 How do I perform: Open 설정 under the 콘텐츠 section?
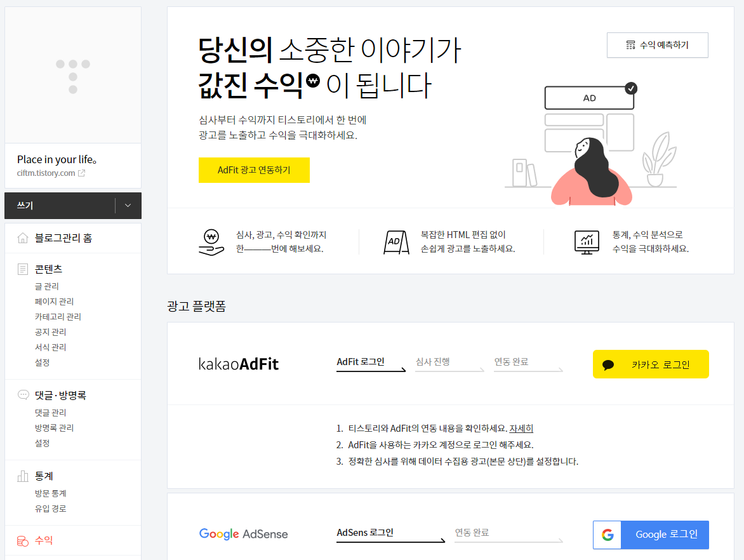click(43, 362)
